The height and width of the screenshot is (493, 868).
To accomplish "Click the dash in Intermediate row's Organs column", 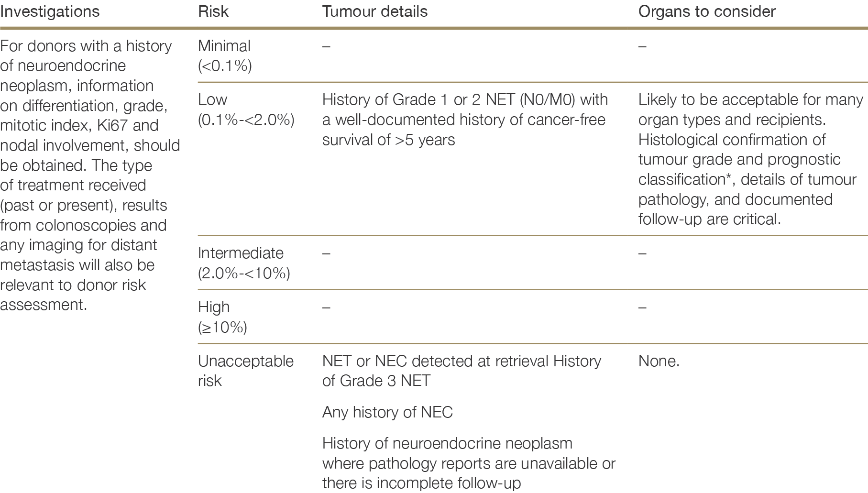I will tap(642, 253).
